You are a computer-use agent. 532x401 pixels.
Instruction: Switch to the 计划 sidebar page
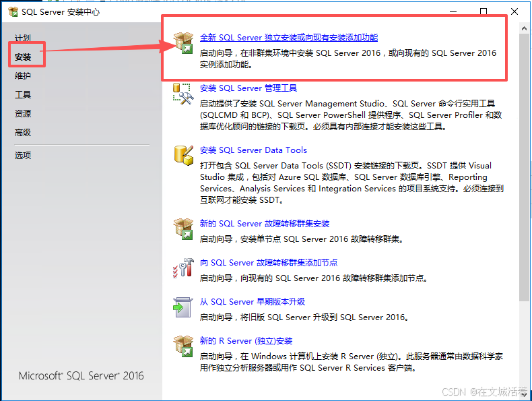pos(23,38)
